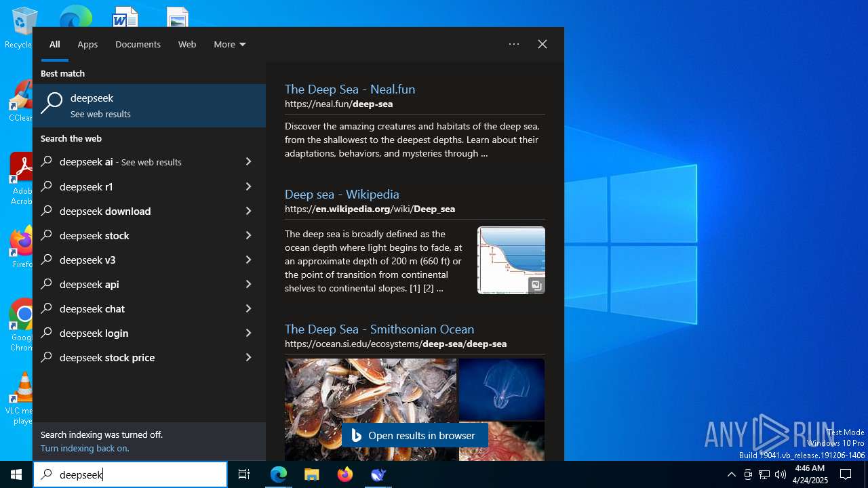Switch to the All search tab
Image resolution: width=868 pixels, height=488 pixels.
(x=55, y=44)
